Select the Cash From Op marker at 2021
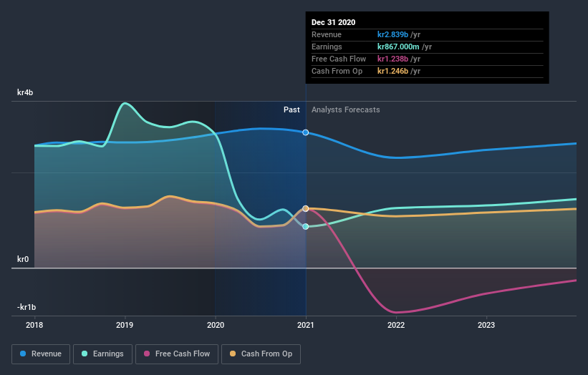Screen dimensions: 588x375 pos(306,209)
